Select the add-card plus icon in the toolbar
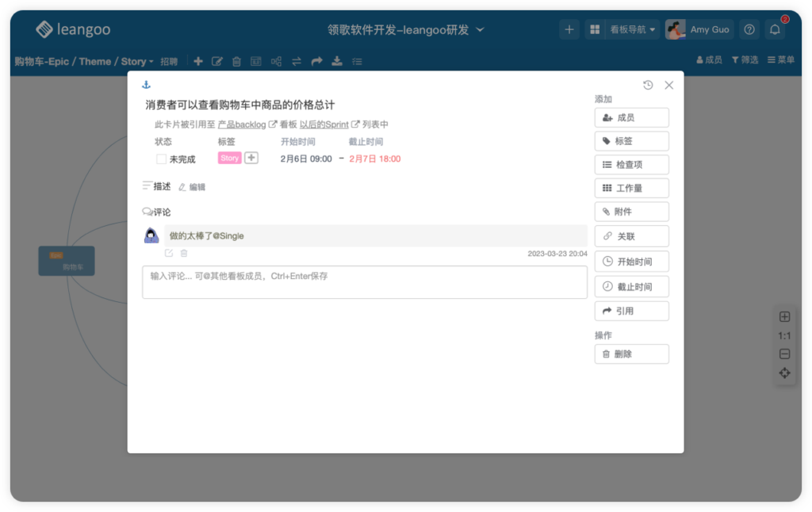 pyautogui.click(x=197, y=61)
